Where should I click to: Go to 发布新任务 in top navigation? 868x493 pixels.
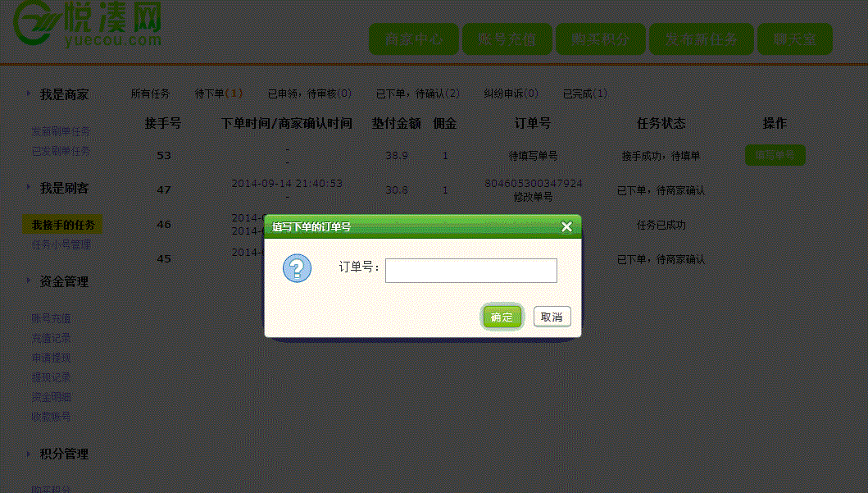(x=701, y=39)
